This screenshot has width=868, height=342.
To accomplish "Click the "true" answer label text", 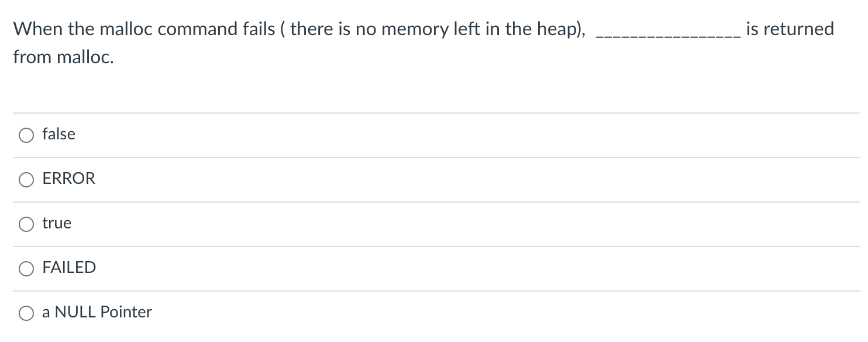I will [x=57, y=223].
